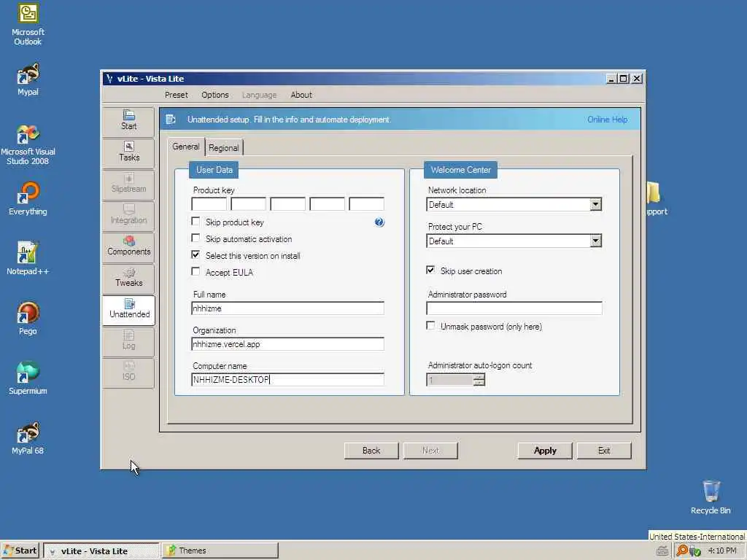Select the ISO sidebar item
The width and height of the screenshot is (747, 560).
pyautogui.click(x=128, y=372)
